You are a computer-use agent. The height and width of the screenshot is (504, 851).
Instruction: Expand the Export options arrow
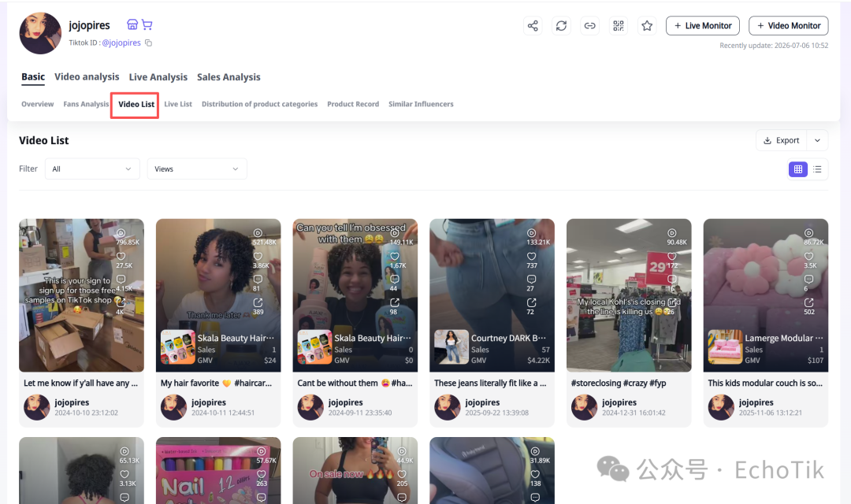[817, 140]
